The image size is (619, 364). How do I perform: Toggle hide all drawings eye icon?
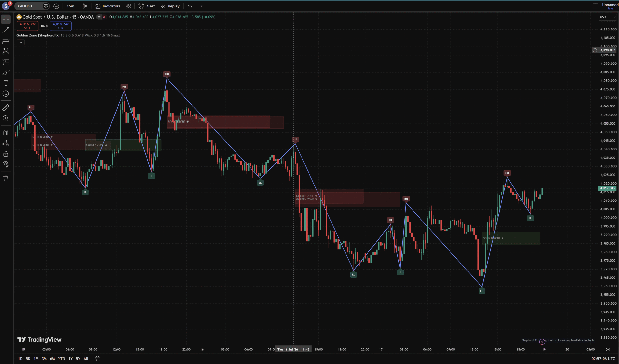pyautogui.click(x=6, y=164)
